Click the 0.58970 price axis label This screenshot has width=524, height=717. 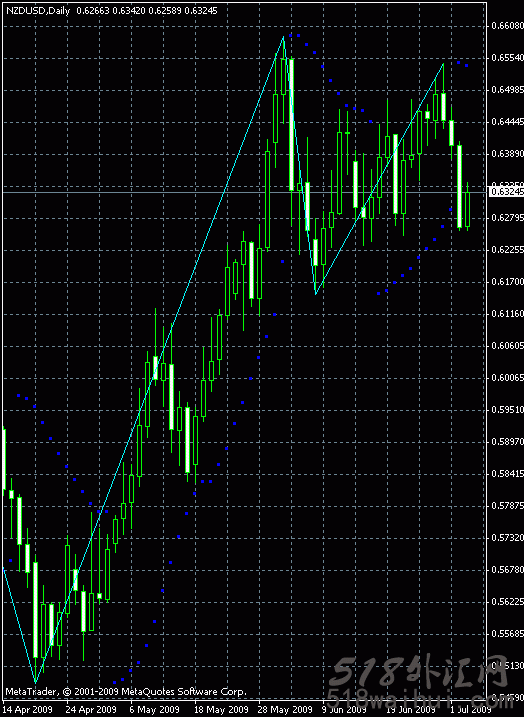[507, 442]
